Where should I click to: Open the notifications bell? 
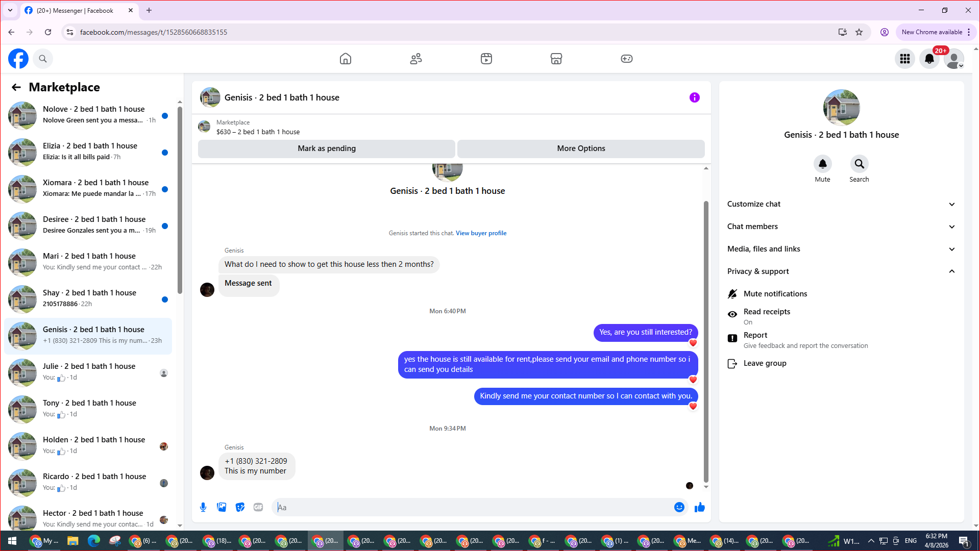coord(929,59)
